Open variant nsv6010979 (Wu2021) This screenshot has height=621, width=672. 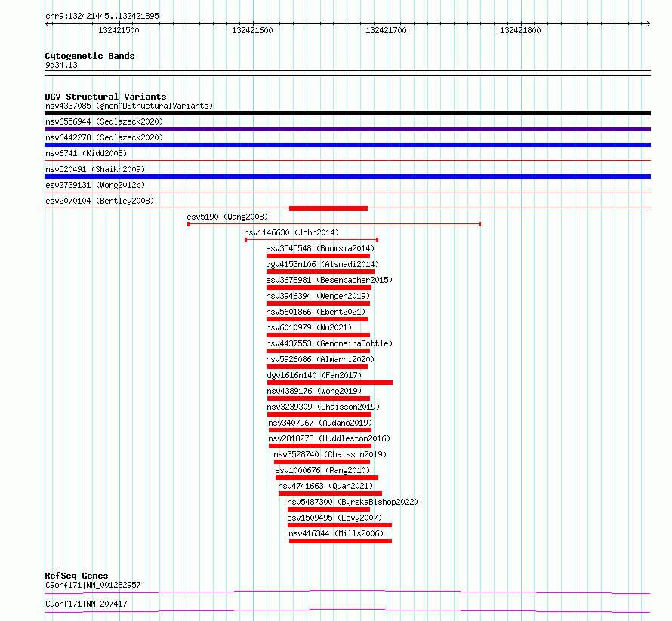tap(309, 327)
